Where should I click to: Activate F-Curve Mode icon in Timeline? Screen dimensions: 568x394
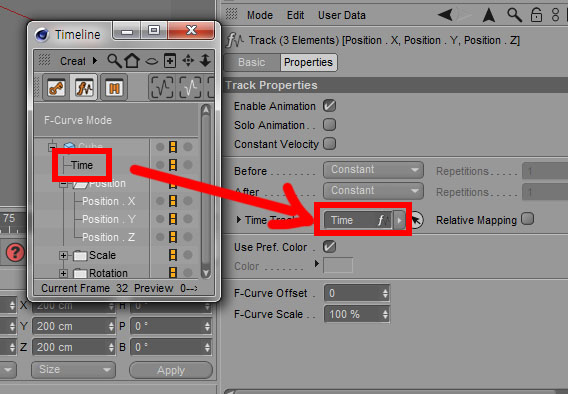84,87
